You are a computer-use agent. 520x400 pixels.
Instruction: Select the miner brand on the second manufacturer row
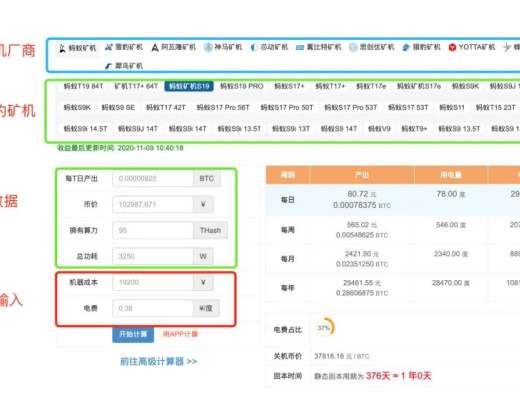[x=124, y=66]
